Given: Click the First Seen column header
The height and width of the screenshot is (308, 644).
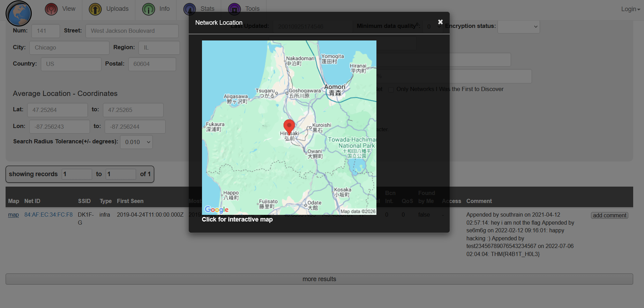Looking at the screenshot, I should coord(130,201).
